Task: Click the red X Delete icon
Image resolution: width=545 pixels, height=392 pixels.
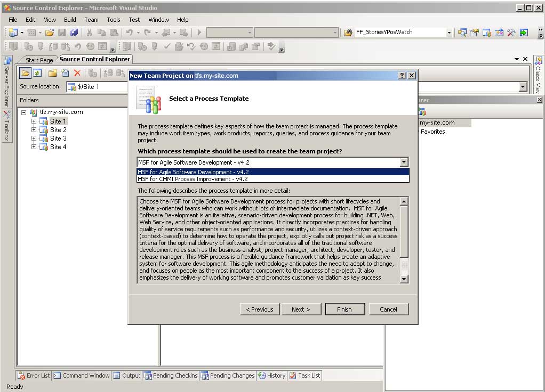Action: coord(77,73)
